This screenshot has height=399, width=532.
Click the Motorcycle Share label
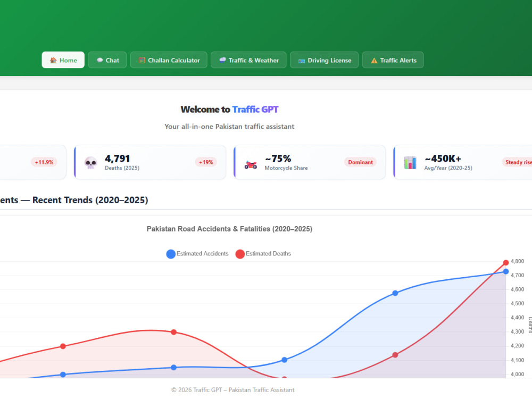coord(286,168)
